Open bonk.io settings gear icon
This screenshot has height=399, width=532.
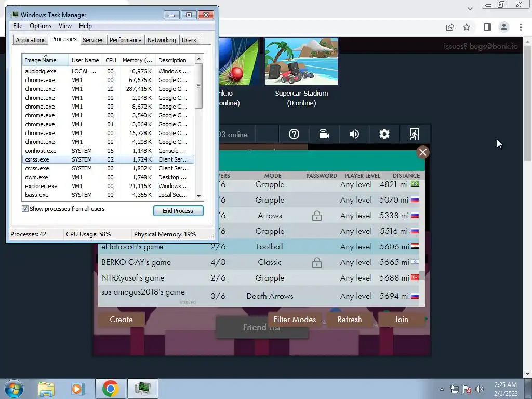click(x=384, y=135)
